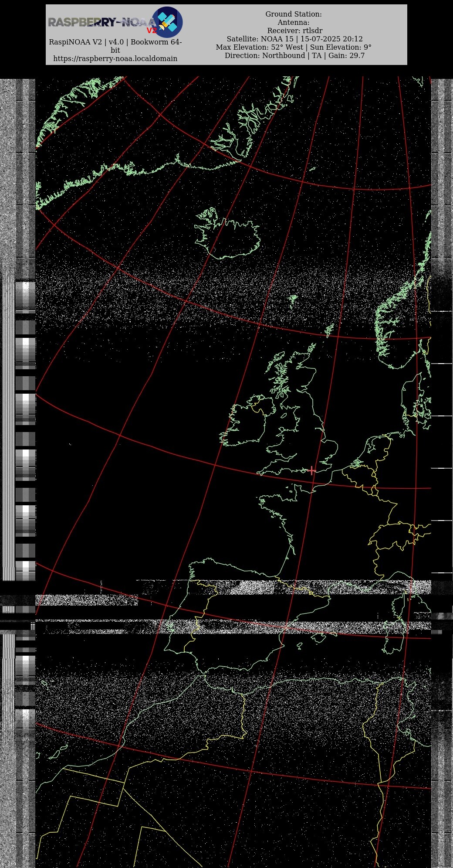Open the https://raspberry-noaa.localdomain URL text
This screenshot has height=868, width=453.
pyautogui.click(x=115, y=58)
